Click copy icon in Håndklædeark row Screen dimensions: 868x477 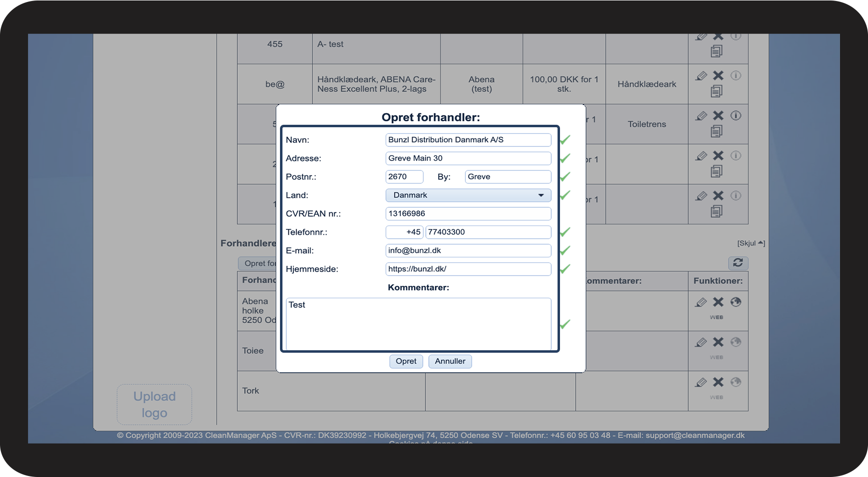(x=717, y=91)
